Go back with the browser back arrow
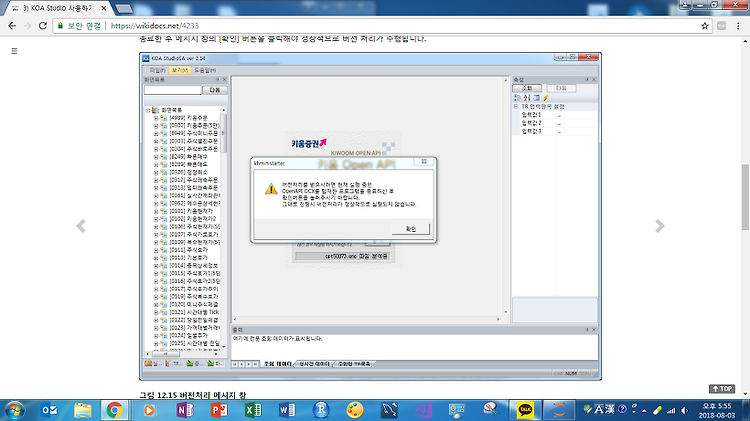Image resolution: width=750 pixels, height=421 pixels. 12,26
